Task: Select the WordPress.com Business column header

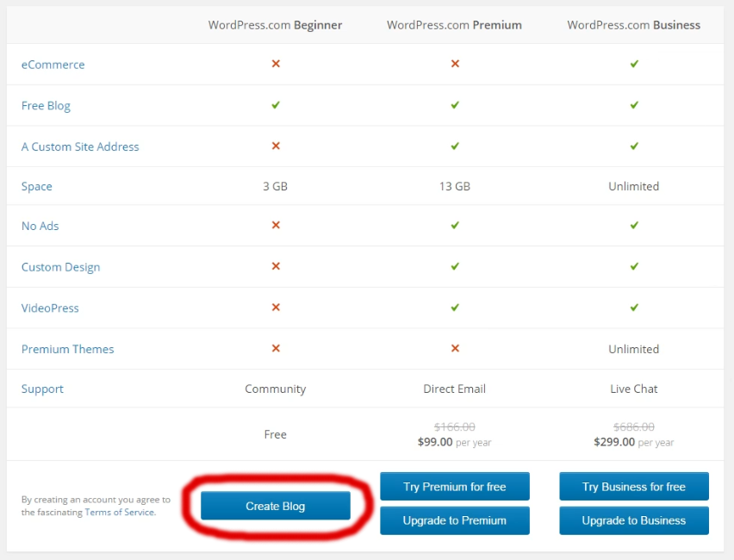Action: [x=634, y=25]
